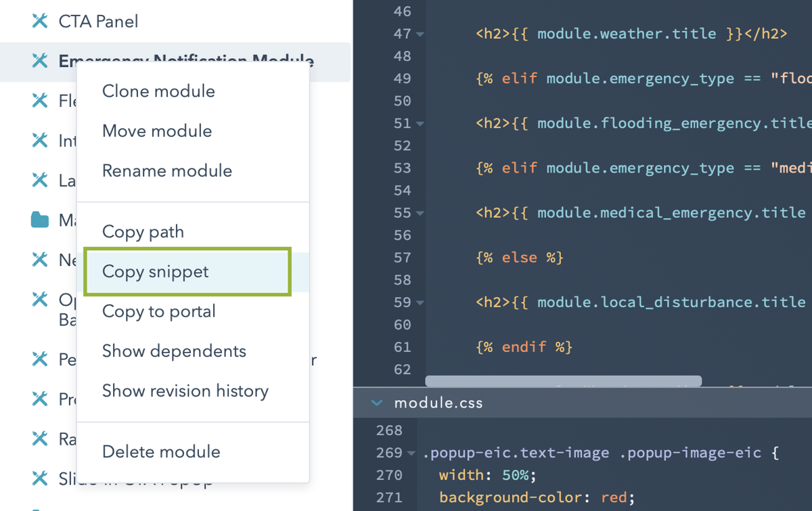Collapse the code fold arrow at line 59
This screenshot has height=511, width=812.
[420, 303]
